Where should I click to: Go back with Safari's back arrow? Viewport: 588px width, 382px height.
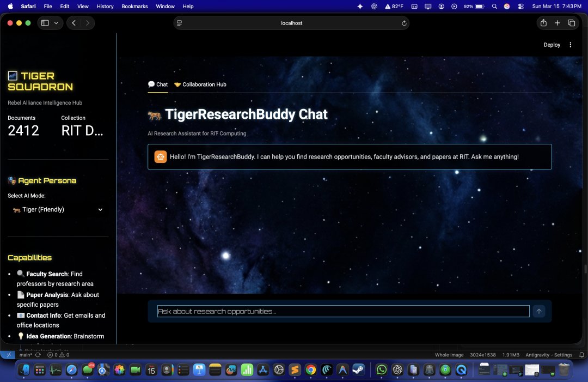point(74,23)
